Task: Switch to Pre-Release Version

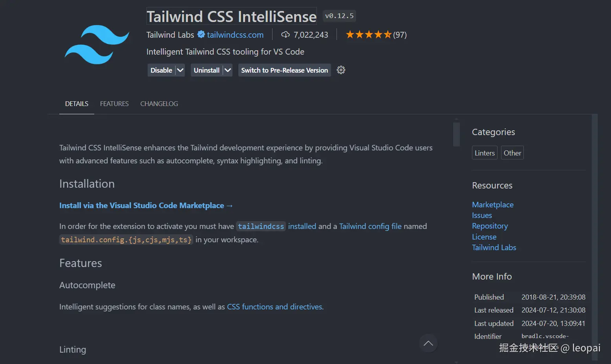Action: 284,70
